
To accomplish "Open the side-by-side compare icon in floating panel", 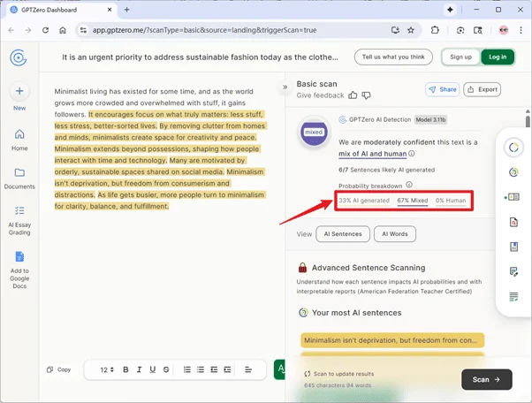I will coord(513,197).
